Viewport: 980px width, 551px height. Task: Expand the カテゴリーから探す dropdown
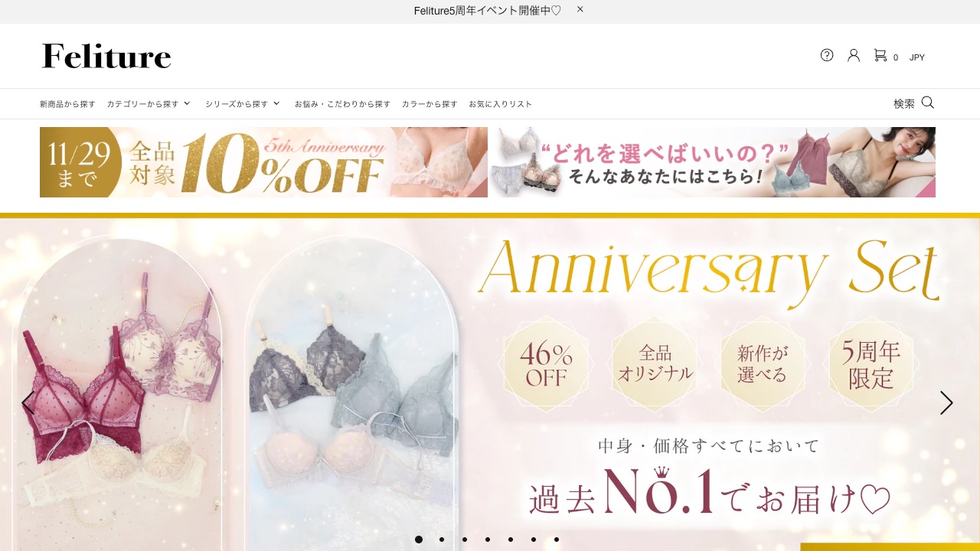pos(149,104)
